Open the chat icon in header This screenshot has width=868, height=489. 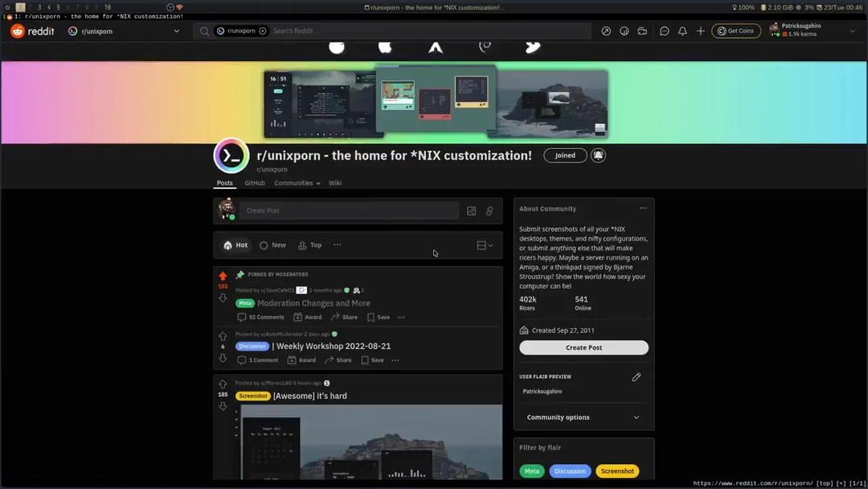[x=665, y=31]
